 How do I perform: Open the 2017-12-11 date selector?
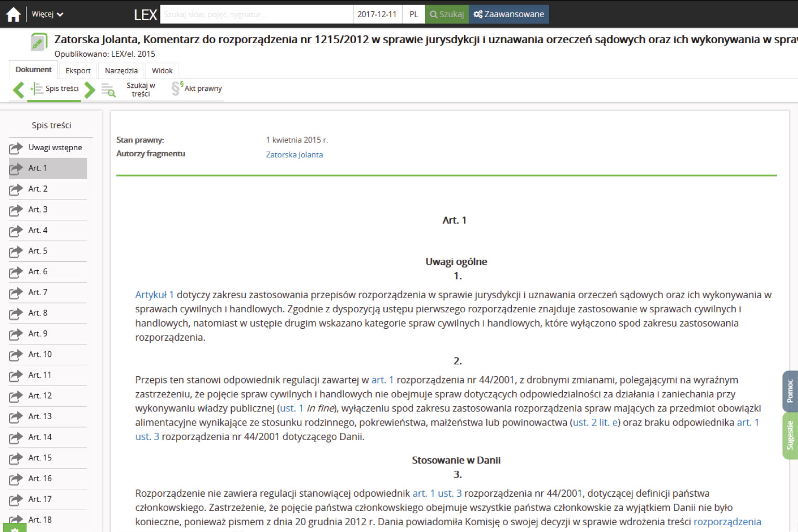click(x=377, y=15)
